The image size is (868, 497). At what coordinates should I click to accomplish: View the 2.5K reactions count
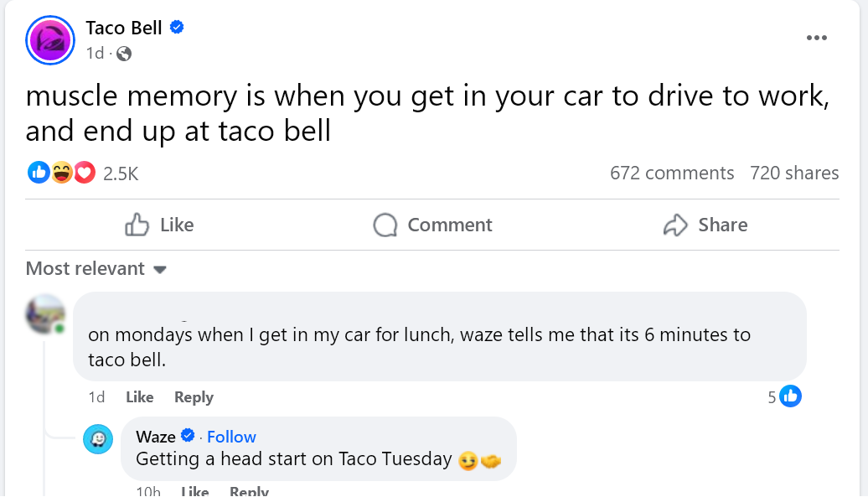point(121,173)
